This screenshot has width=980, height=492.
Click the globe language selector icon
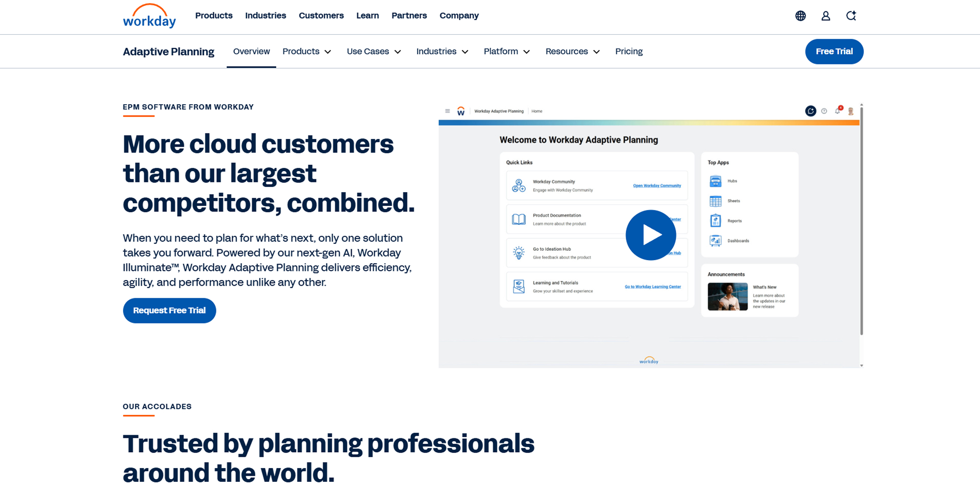pyautogui.click(x=800, y=16)
